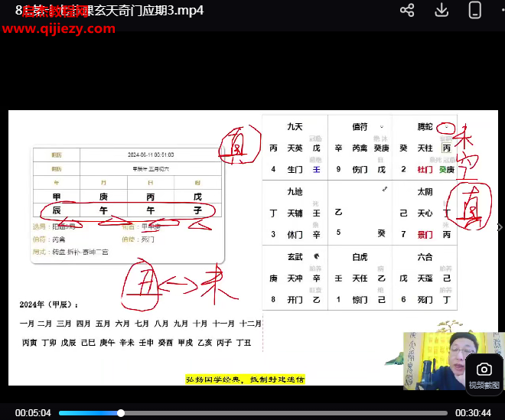Open the mobile device icon

coord(475,10)
